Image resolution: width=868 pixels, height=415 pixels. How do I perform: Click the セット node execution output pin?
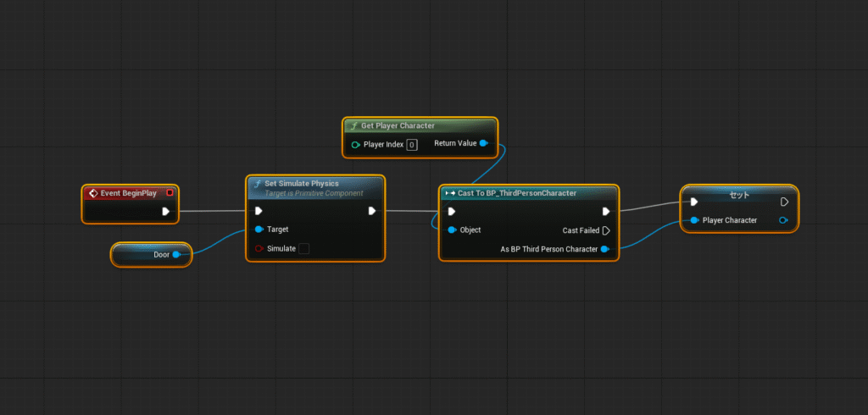784,202
